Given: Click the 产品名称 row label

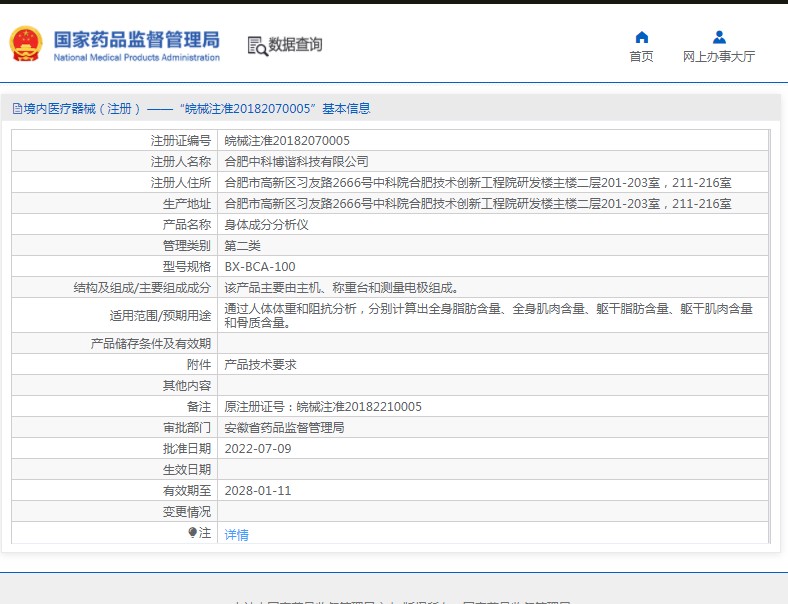Looking at the screenshot, I should tap(187, 225).
